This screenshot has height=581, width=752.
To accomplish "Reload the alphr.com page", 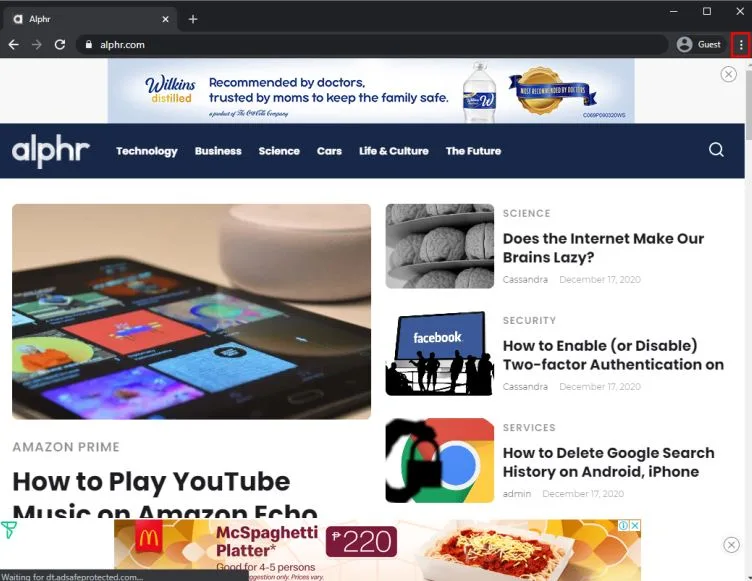I will click(60, 45).
